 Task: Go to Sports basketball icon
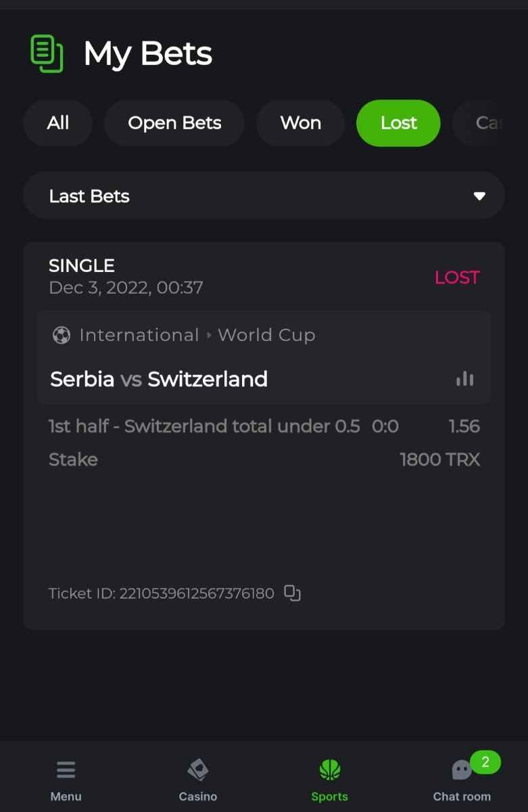pyautogui.click(x=330, y=770)
